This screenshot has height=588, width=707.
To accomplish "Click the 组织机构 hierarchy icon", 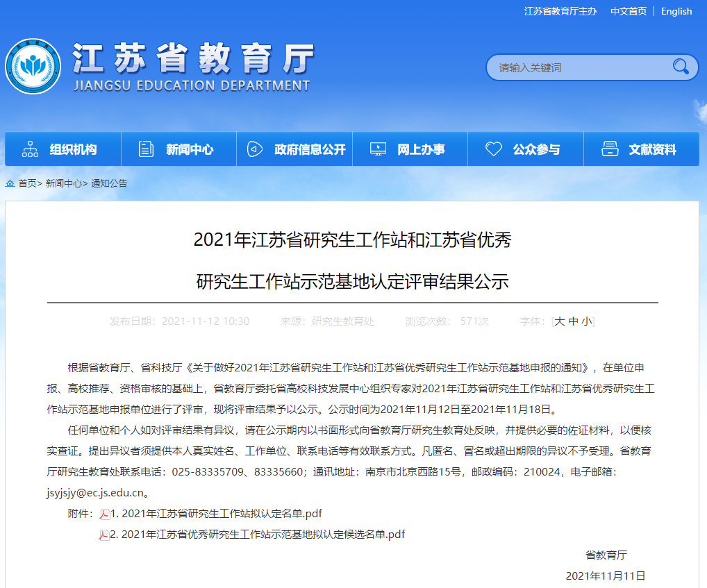I will 30,149.
